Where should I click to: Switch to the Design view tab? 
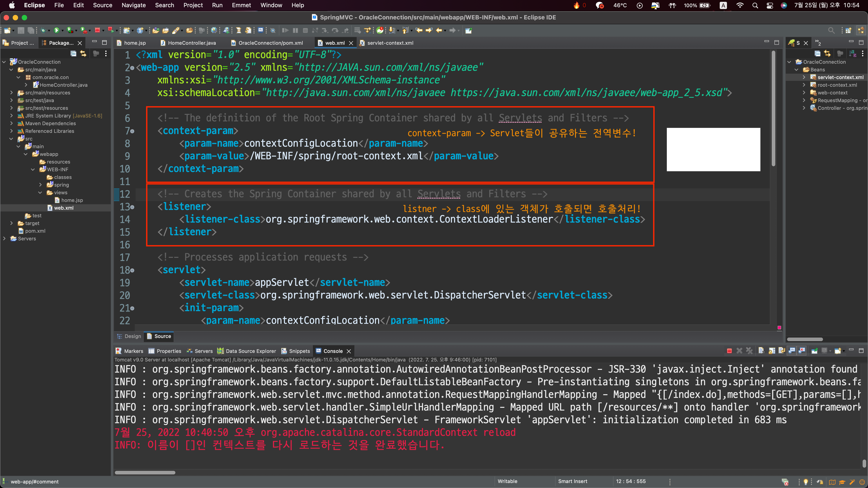[129, 336]
